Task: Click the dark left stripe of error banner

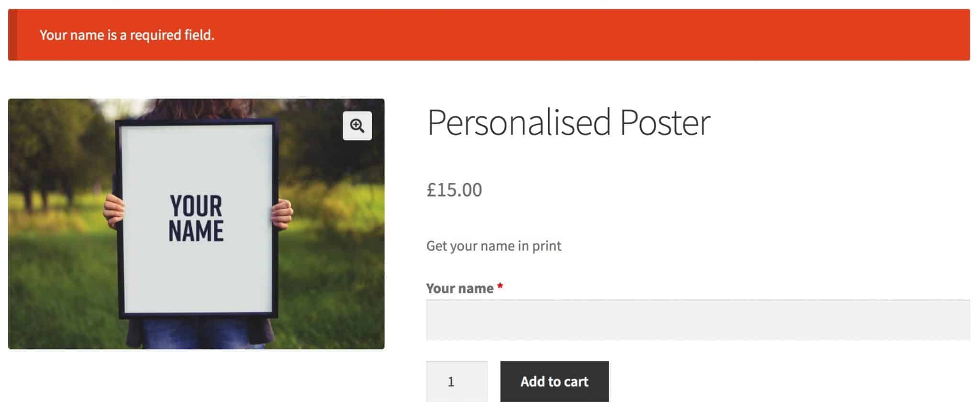Action: point(12,35)
